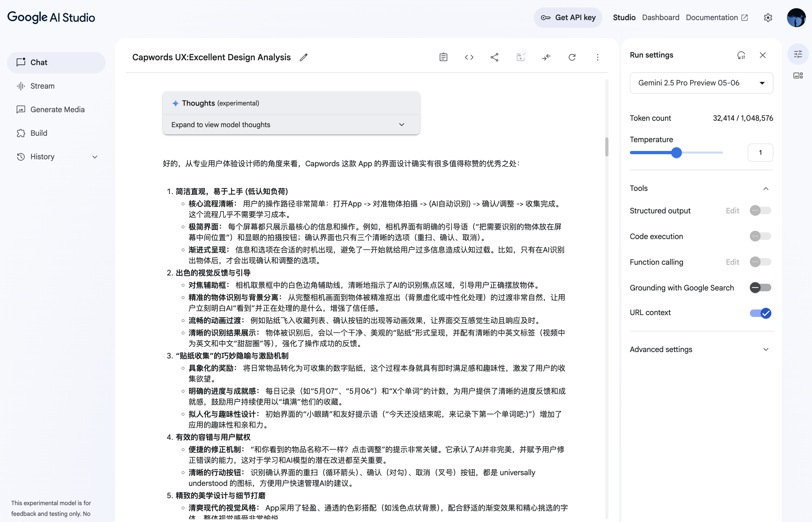Click the token count value 32,414 / 1,048,576
Screen dimensions: 812x522
pyautogui.click(x=743, y=118)
